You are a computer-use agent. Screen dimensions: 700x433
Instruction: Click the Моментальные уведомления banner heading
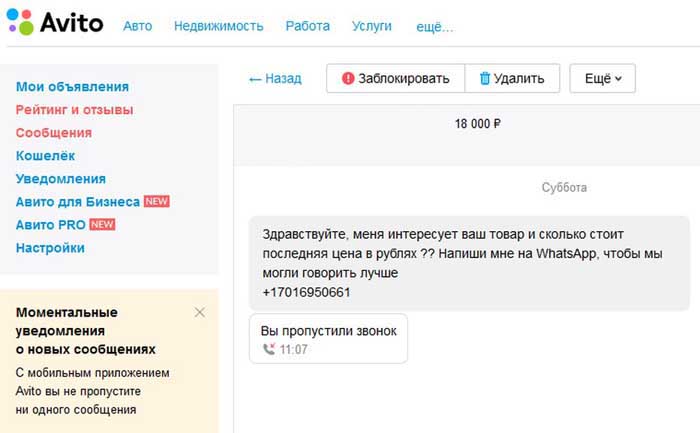[x=85, y=331]
